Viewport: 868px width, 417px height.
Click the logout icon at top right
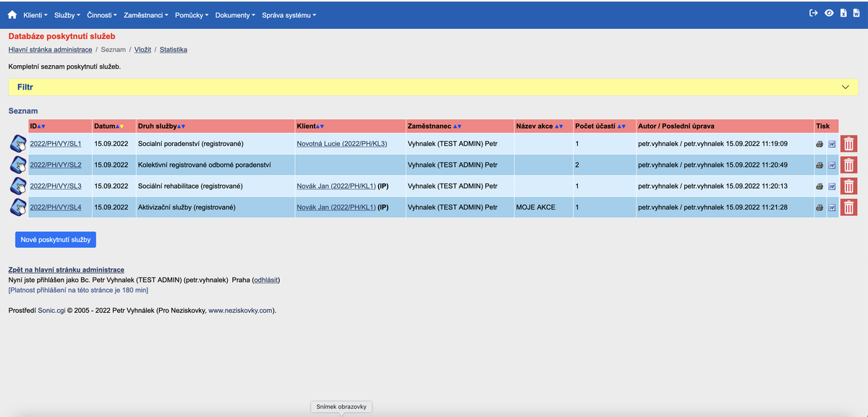pos(814,12)
